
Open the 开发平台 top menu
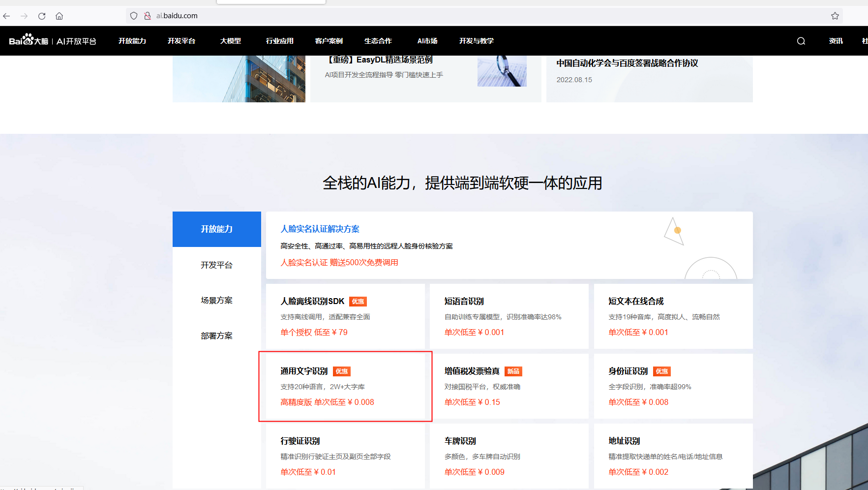(x=181, y=41)
